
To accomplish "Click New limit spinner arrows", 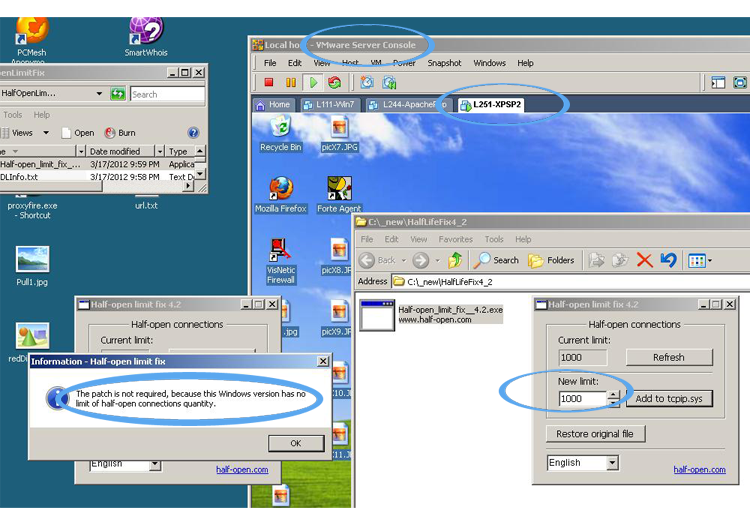I will pos(613,399).
